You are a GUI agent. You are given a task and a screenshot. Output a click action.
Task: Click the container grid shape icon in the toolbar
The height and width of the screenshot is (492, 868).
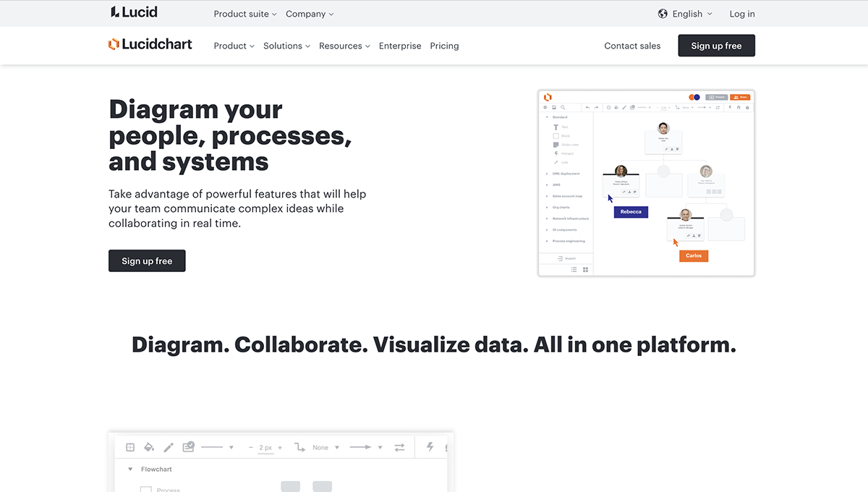pyautogui.click(x=129, y=447)
